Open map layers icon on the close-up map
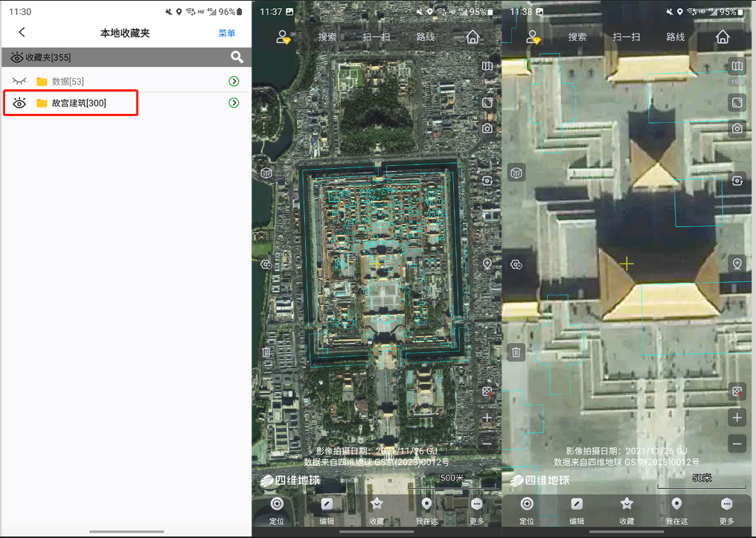The height and width of the screenshot is (538, 756). tap(737, 66)
